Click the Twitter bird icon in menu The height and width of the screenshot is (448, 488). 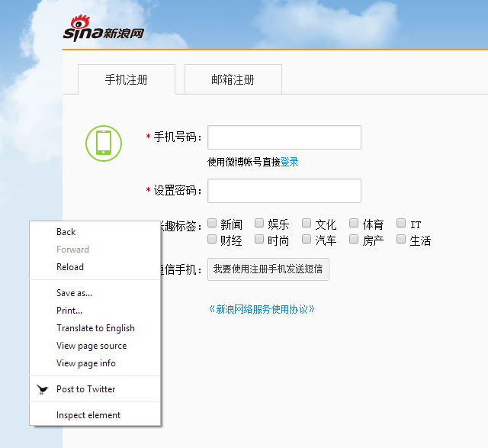[43, 389]
